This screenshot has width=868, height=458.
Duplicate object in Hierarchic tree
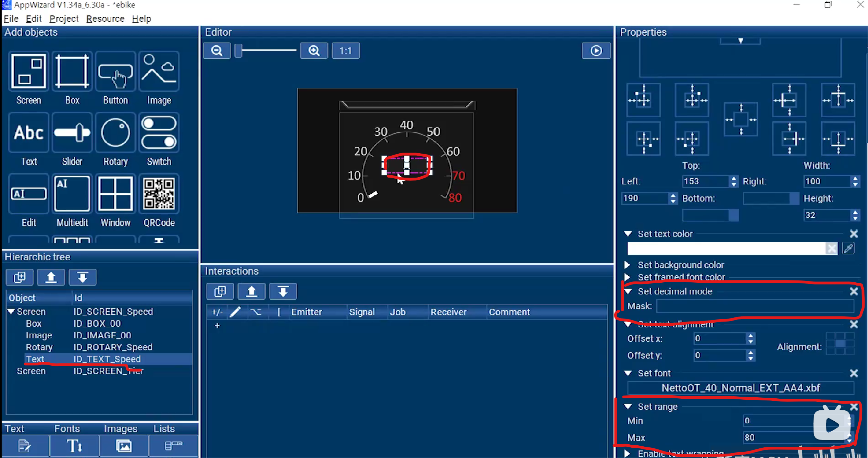[x=20, y=277]
